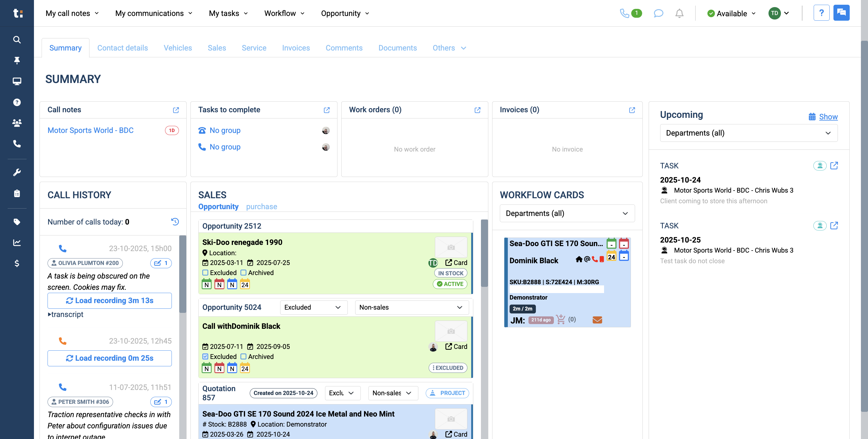
Task: Refresh call history with the clock icon
Action: tap(175, 222)
